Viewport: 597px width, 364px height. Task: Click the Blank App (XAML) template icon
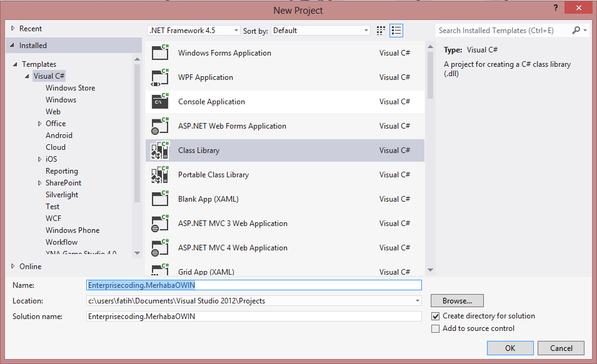pos(160,199)
